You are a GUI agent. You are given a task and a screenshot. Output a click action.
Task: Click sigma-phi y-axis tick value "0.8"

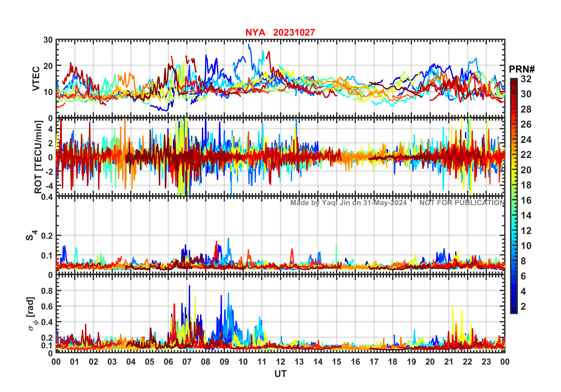47,291
